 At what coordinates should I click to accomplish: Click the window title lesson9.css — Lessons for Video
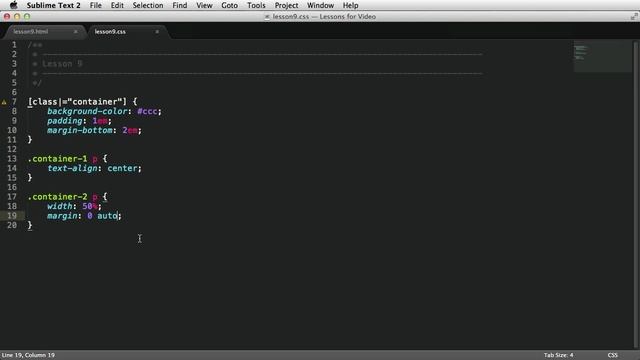[324, 17]
